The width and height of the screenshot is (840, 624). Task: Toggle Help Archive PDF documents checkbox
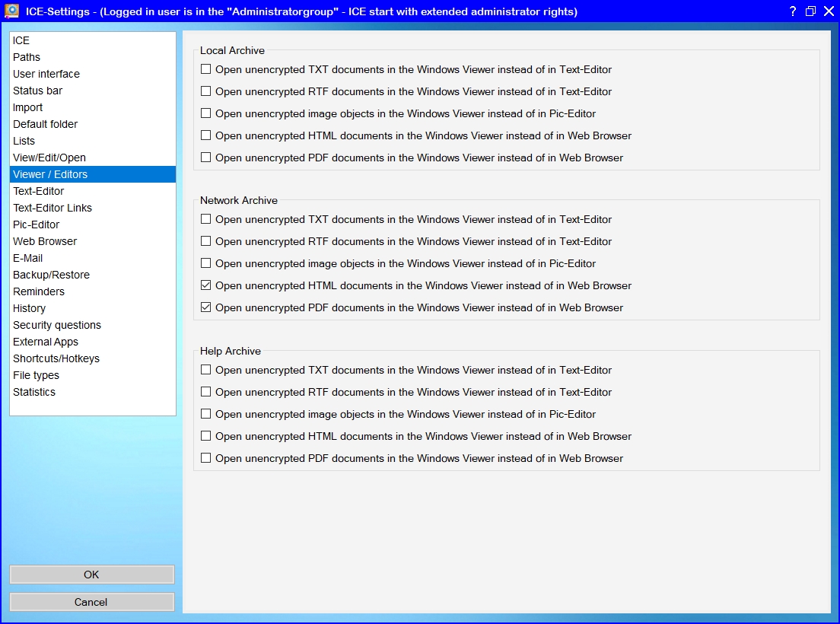tap(206, 459)
